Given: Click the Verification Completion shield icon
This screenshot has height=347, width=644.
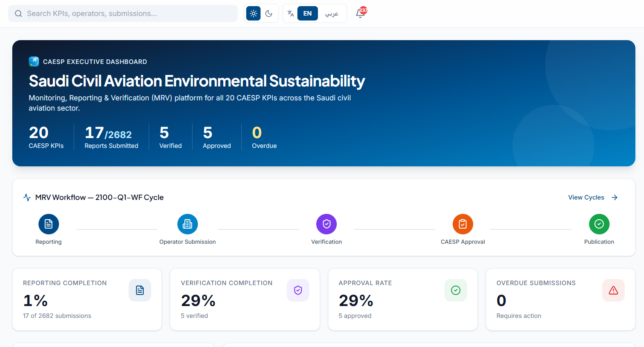Looking at the screenshot, I should 298,290.
